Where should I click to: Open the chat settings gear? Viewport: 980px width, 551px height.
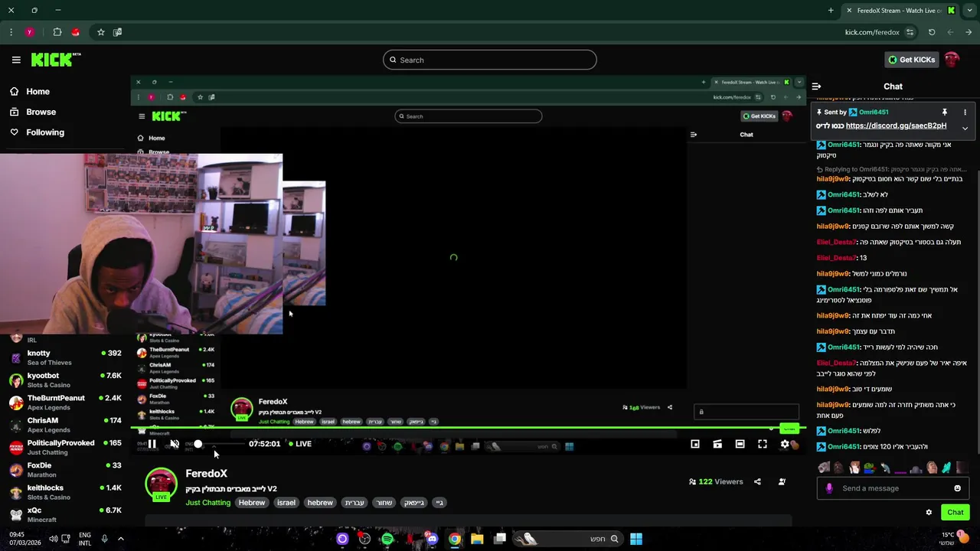tap(929, 513)
